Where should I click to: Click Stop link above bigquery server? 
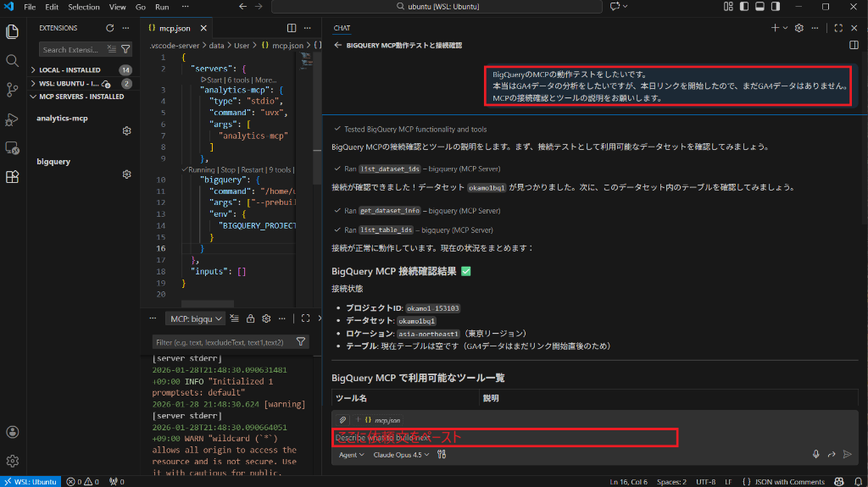pyautogui.click(x=228, y=170)
